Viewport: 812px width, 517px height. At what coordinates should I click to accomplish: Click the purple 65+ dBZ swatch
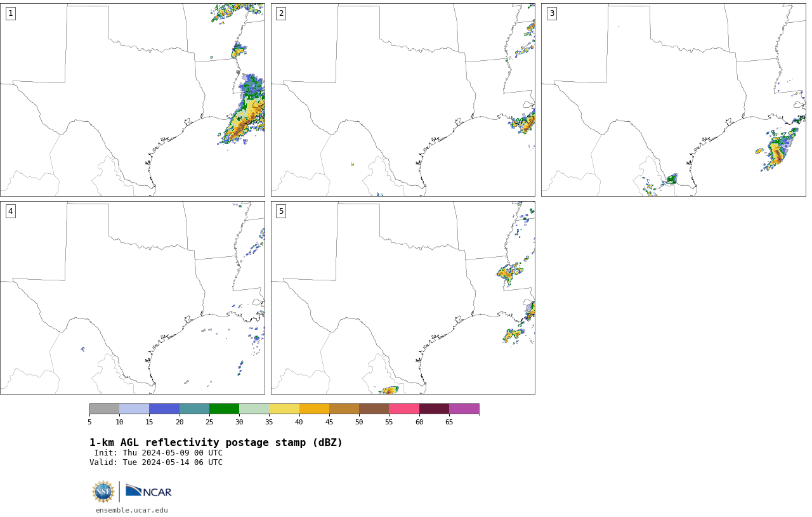click(464, 409)
